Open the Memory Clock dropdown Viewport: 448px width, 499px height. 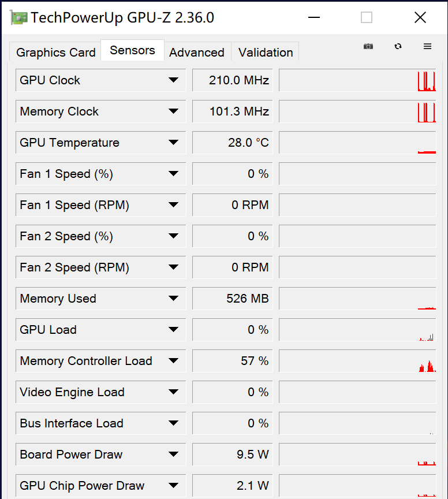coord(174,111)
